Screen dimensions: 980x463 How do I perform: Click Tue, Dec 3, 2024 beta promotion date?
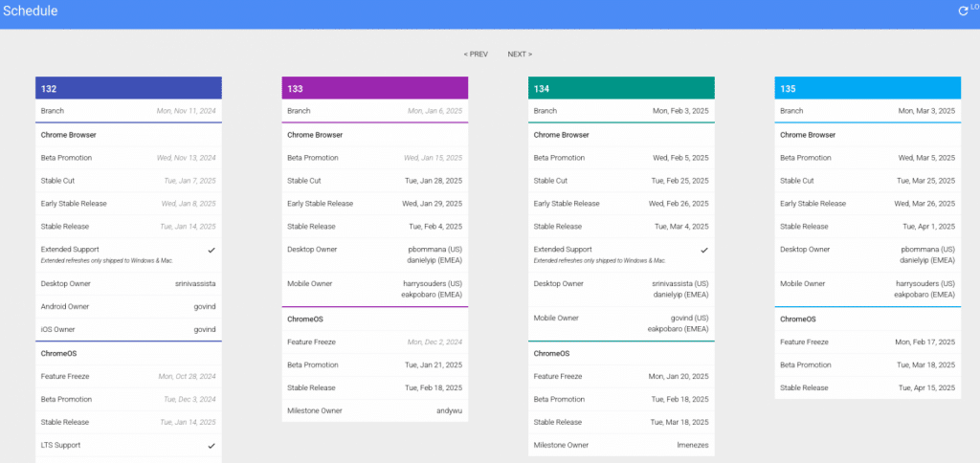[189, 399]
